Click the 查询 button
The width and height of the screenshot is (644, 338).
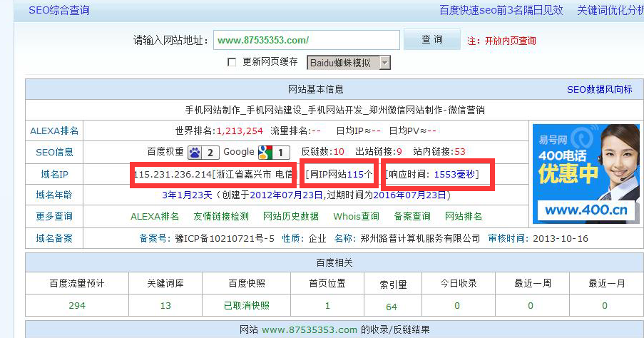[431, 40]
